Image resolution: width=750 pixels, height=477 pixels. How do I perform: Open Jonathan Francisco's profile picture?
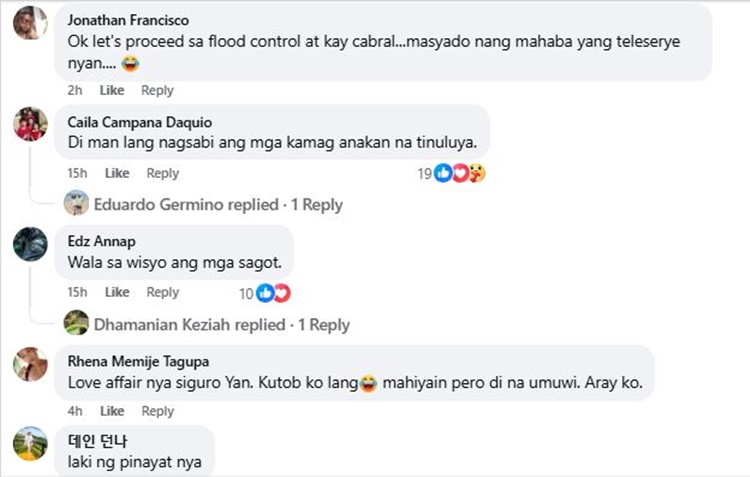coord(30,22)
